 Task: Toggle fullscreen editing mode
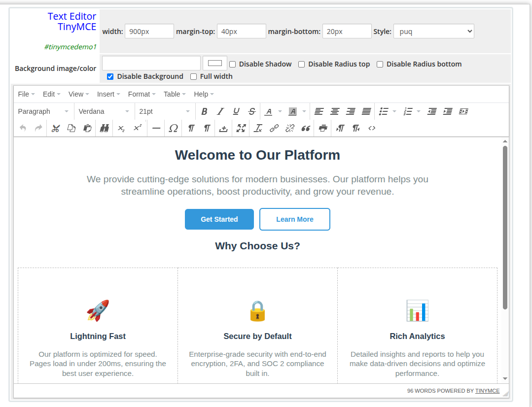[240, 128]
